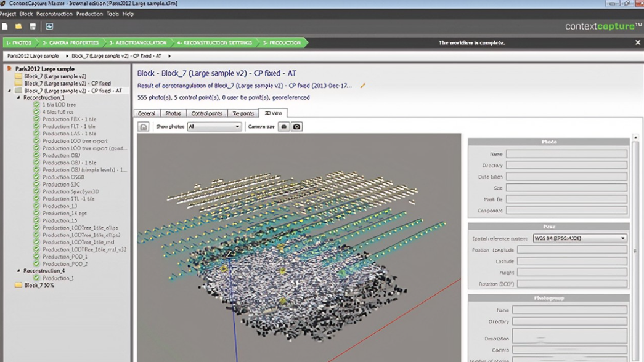The width and height of the screenshot is (644, 362).
Task: Click the Latitude field in Pose panel
Action: (572, 261)
